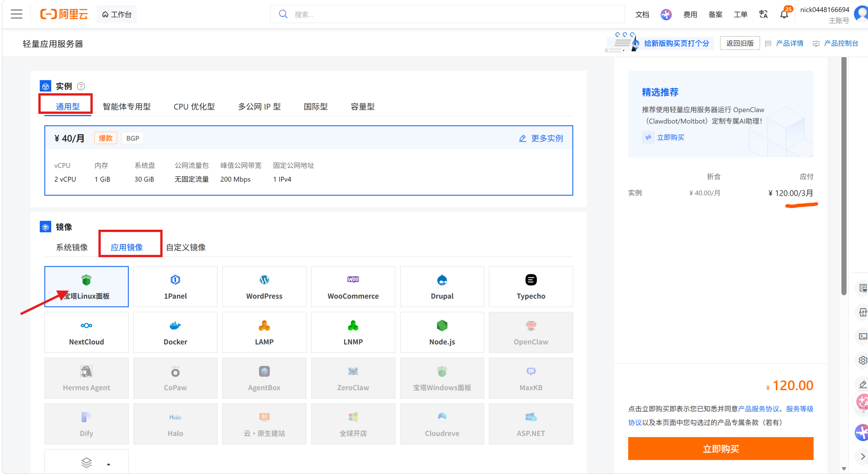The width and height of the screenshot is (868, 474).
Task: Select the MaxKB image card
Action: [531, 378]
